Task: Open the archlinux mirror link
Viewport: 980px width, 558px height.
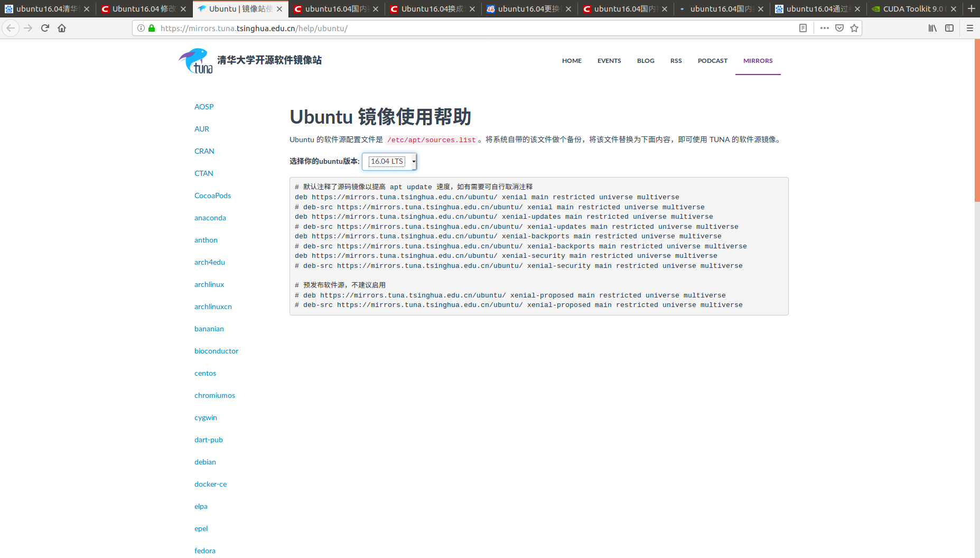Action: (x=209, y=284)
